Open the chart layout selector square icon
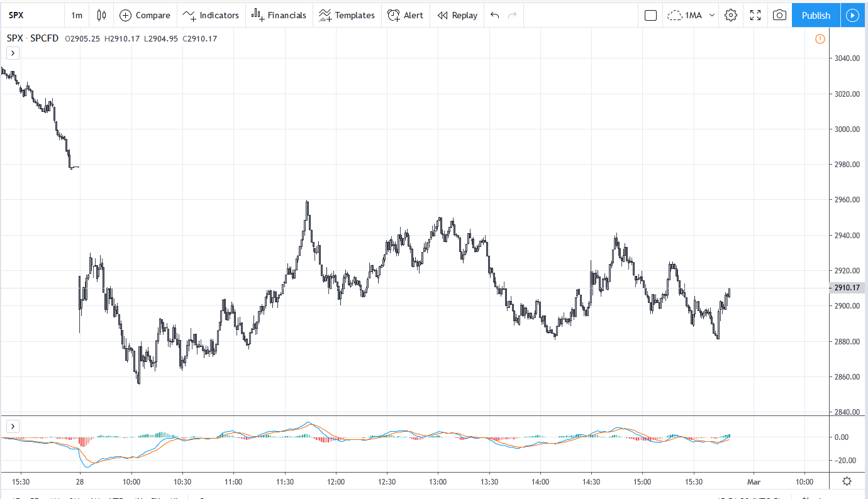The image size is (868, 499). tap(651, 15)
